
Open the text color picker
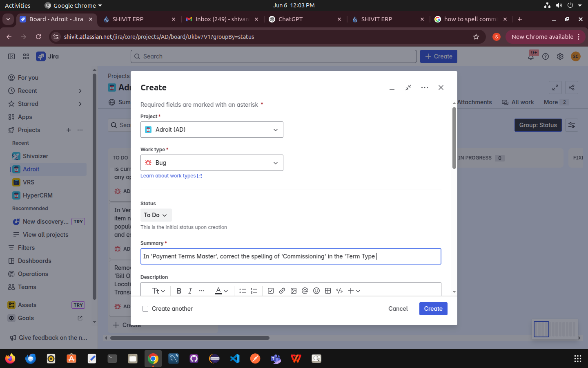pyautogui.click(x=221, y=291)
